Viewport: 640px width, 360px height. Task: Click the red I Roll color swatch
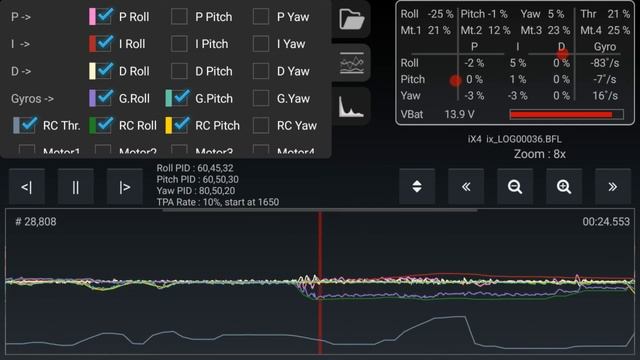click(x=93, y=43)
